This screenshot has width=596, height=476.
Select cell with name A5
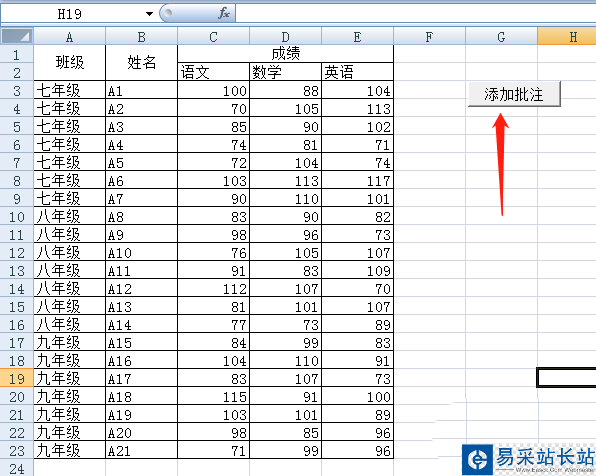click(141, 163)
